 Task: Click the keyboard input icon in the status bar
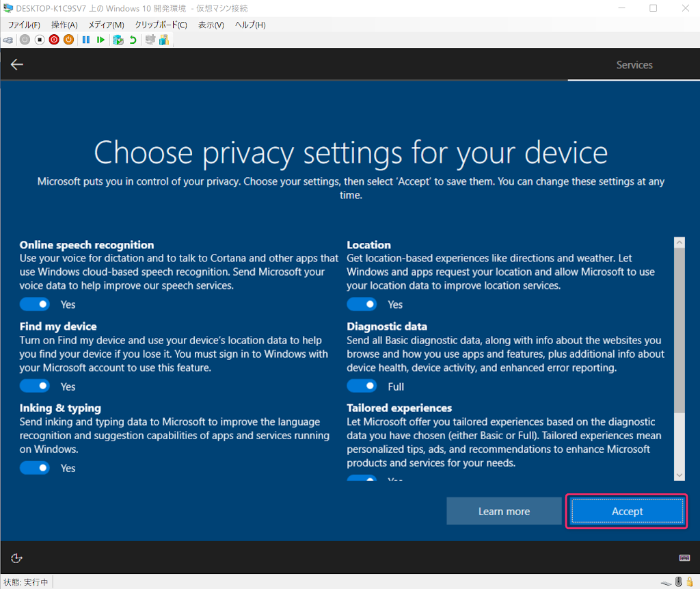[x=667, y=583]
